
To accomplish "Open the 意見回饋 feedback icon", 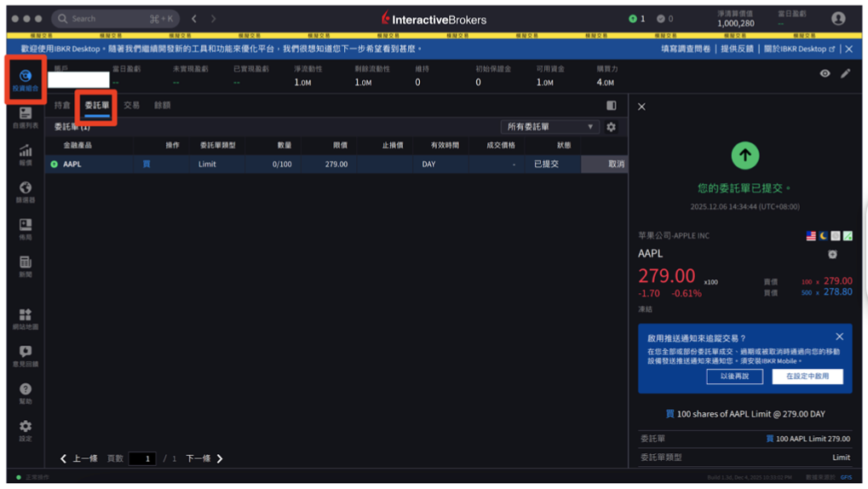I will 26,356.
